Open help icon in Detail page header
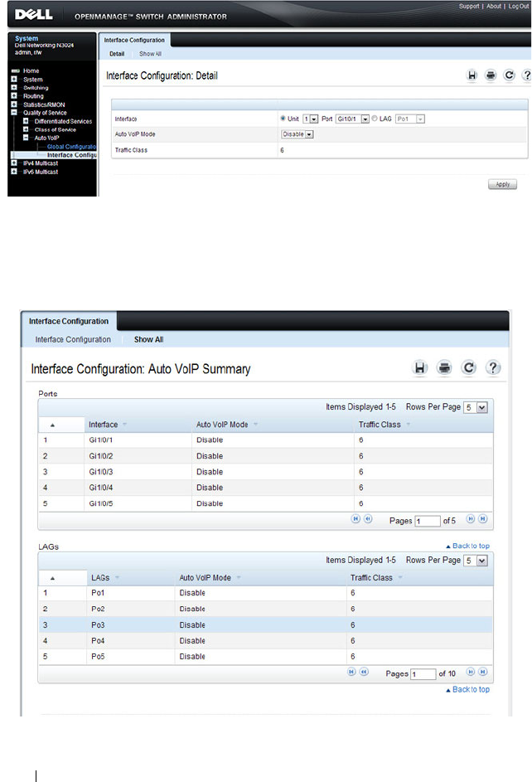The width and height of the screenshot is (532, 782). [x=526, y=75]
